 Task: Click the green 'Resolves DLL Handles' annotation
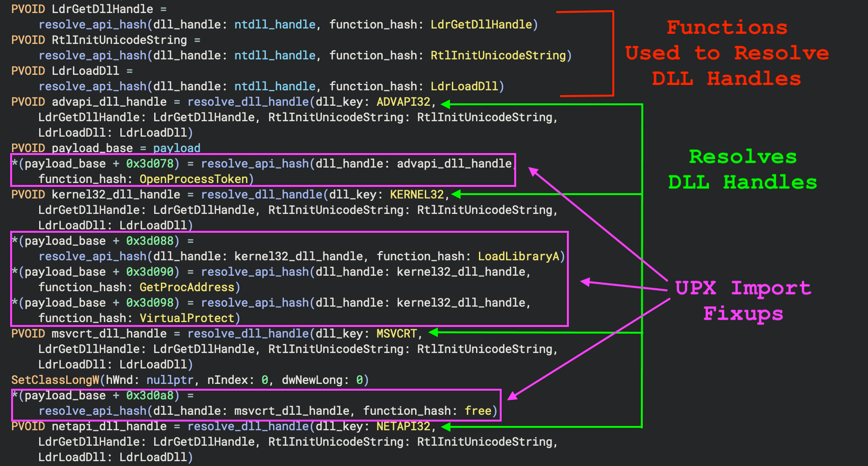(742, 169)
